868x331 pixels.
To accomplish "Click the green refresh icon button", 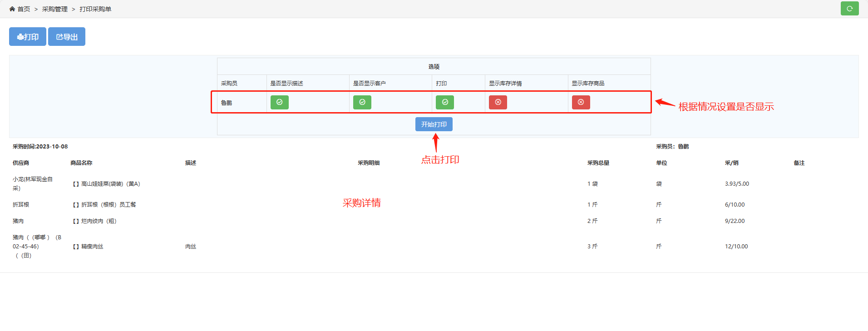I will pyautogui.click(x=849, y=9).
